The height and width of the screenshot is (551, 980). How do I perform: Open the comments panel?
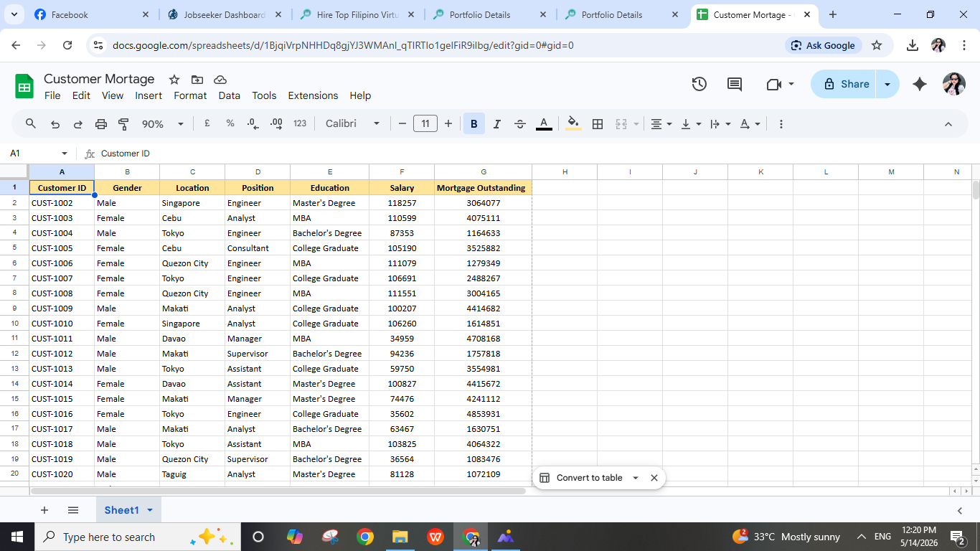point(735,84)
